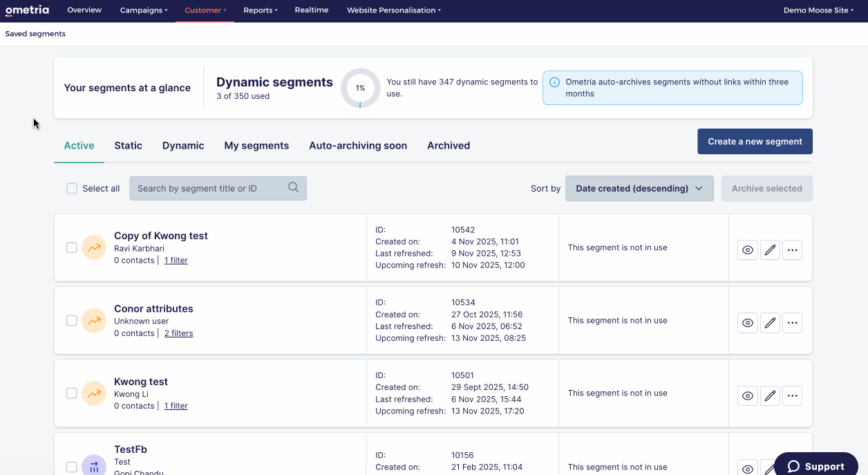Switch to the Active tab
868x475 pixels.
click(79, 145)
